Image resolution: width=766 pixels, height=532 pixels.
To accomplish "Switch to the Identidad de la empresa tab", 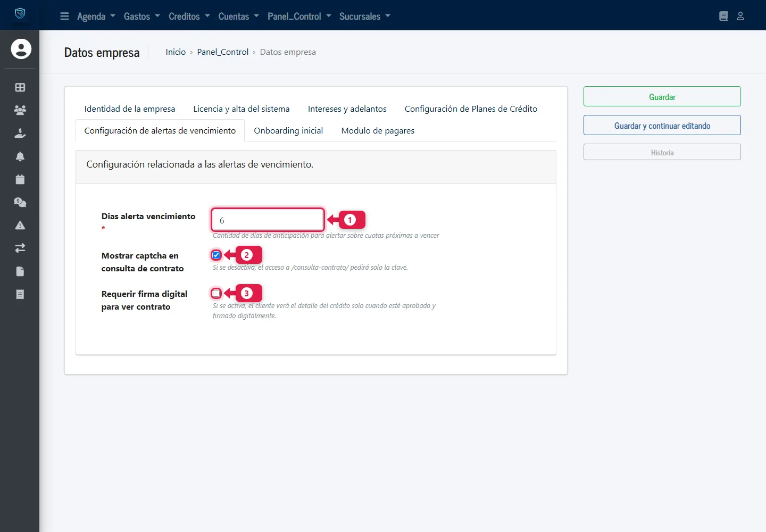I will pyautogui.click(x=130, y=109).
